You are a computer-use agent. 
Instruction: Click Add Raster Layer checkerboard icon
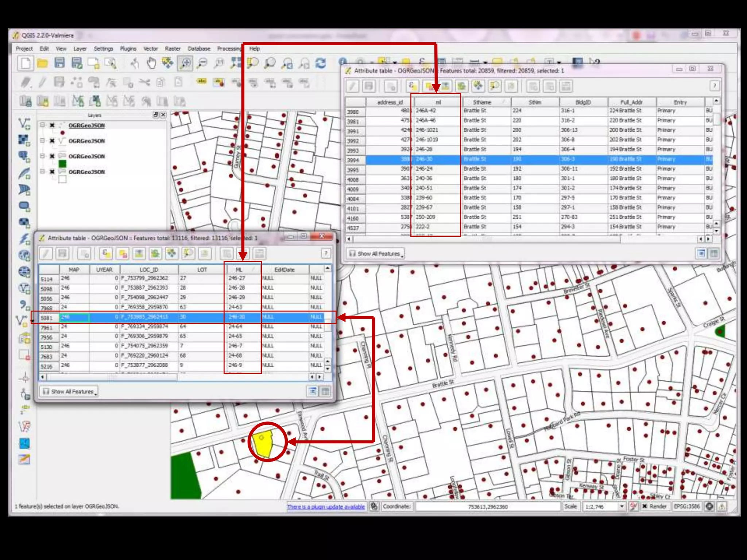point(24,140)
